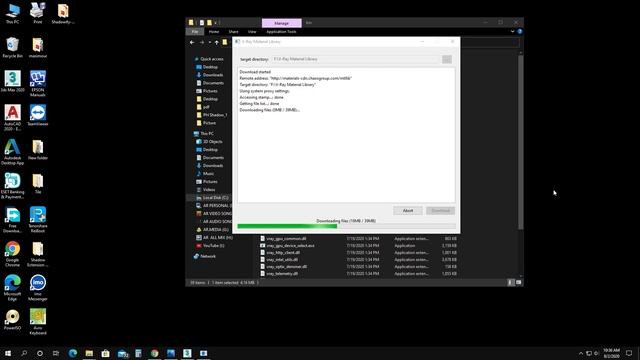Click the Explorer vertical scrollbar
Image resolution: width=640 pixels, height=360 pixels.
520,142
